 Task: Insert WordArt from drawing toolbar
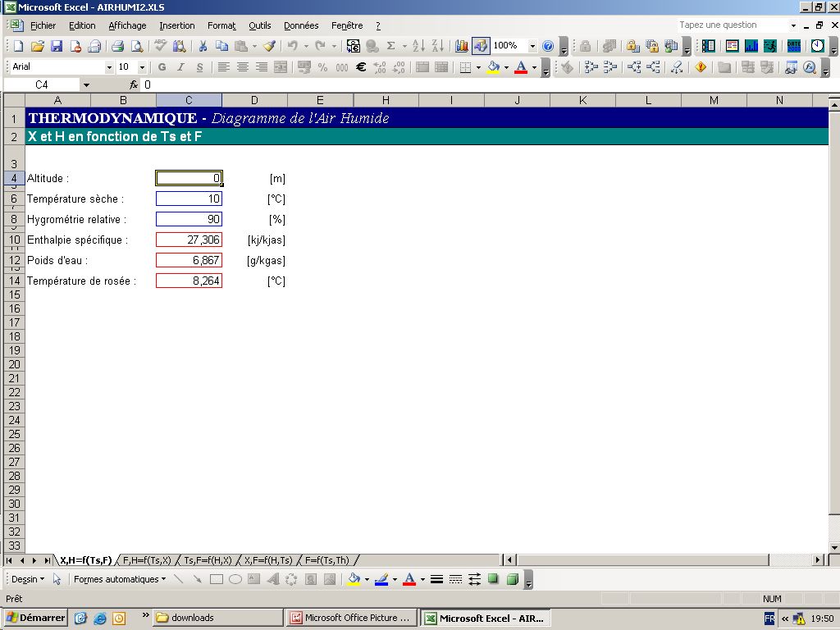click(273, 579)
